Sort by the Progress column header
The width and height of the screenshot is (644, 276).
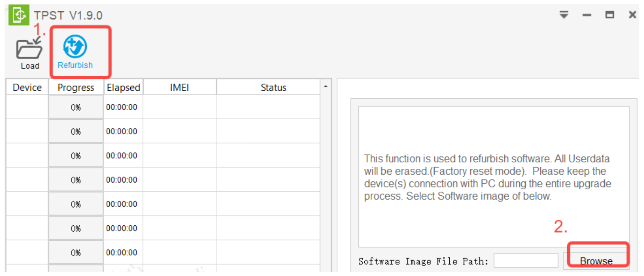pos(76,87)
